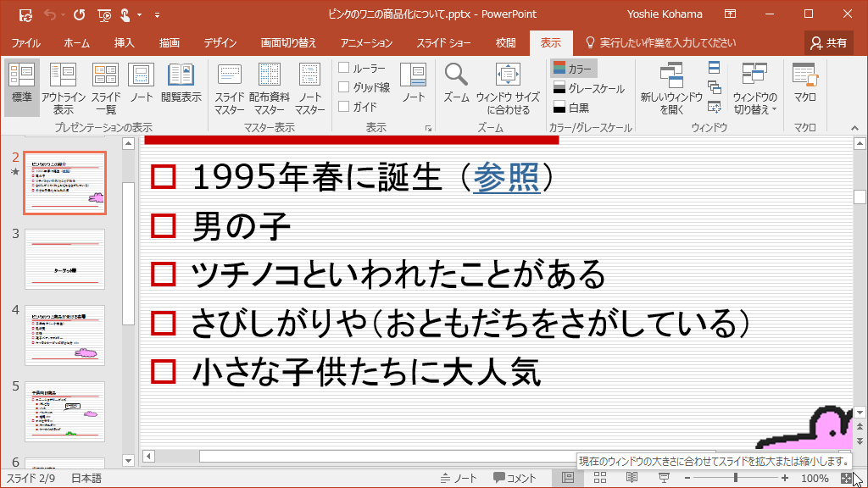Image resolution: width=868 pixels, height=488 pixels.
Task: Collapse the ribbon chevron
Action: pyautogui.click(x=854, y=129)
